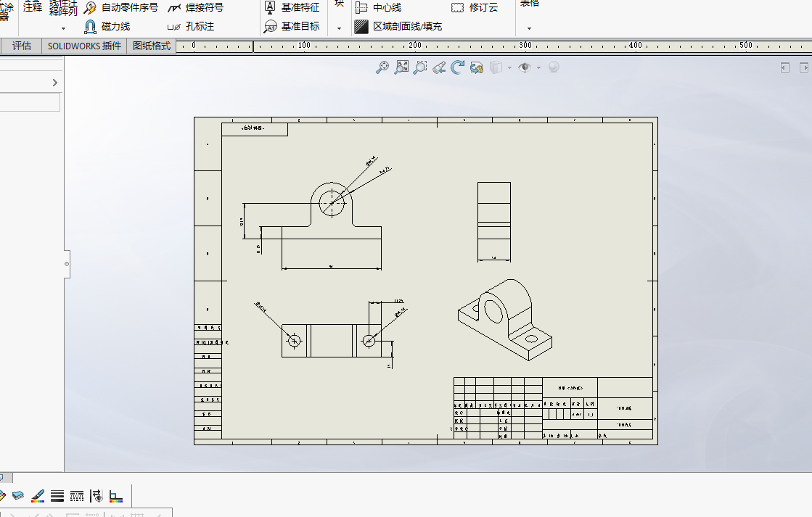Click the Magnetic Line (磁力线) icon

pyautogui.click(x=90, y=26)
